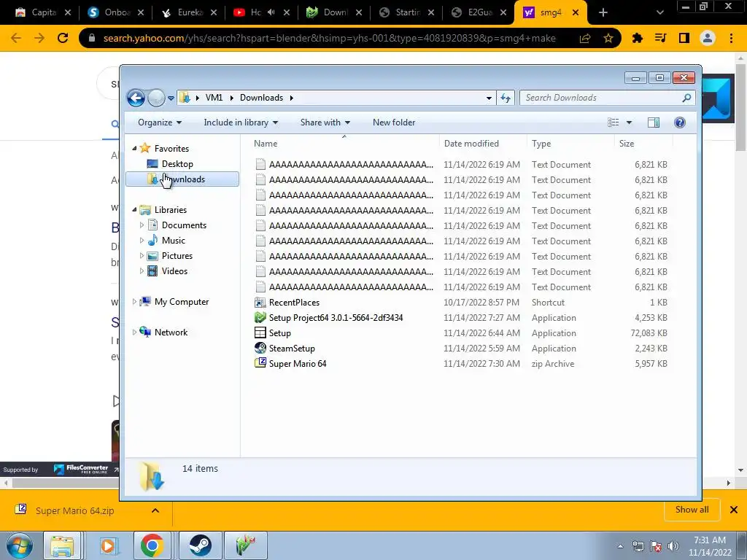
Task: Click Chrome reload page button
Action: pos(63,38)
